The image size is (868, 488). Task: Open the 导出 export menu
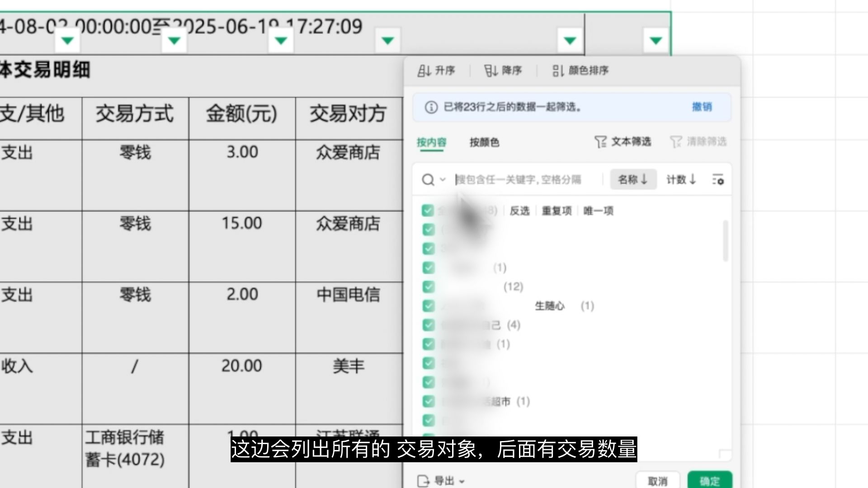coord(441,481)
